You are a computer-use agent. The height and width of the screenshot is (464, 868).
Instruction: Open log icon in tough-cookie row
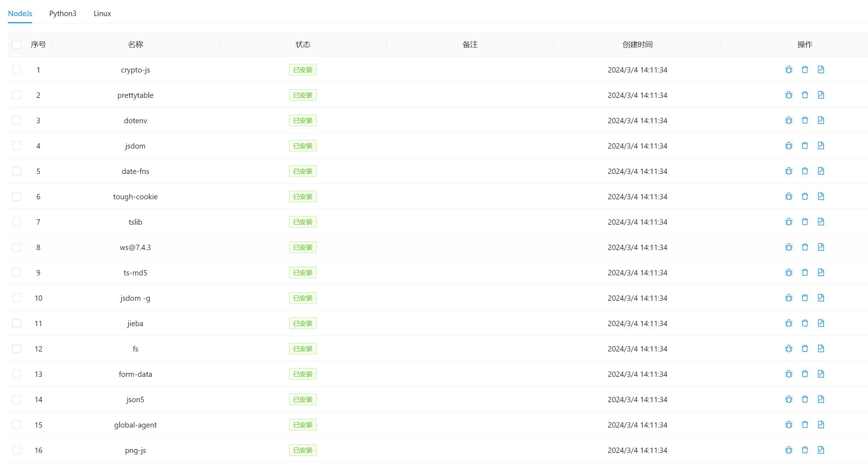pyautogui.click(x=821, y=196)
